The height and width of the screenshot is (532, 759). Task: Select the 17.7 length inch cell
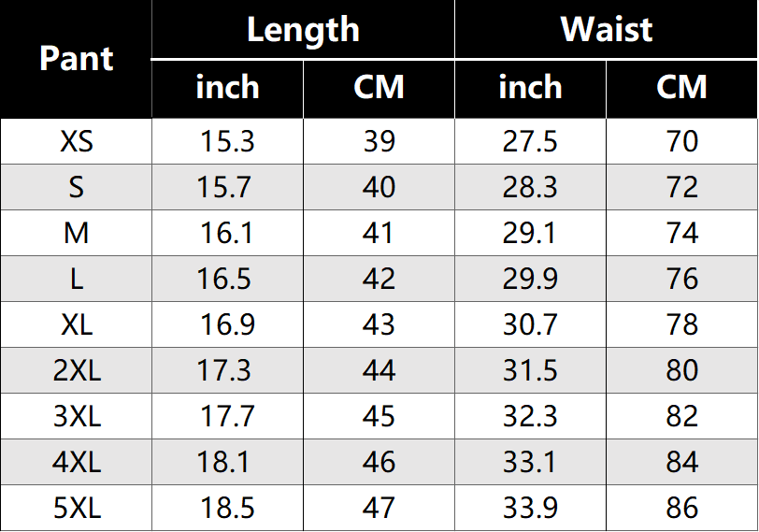point(227,416)
